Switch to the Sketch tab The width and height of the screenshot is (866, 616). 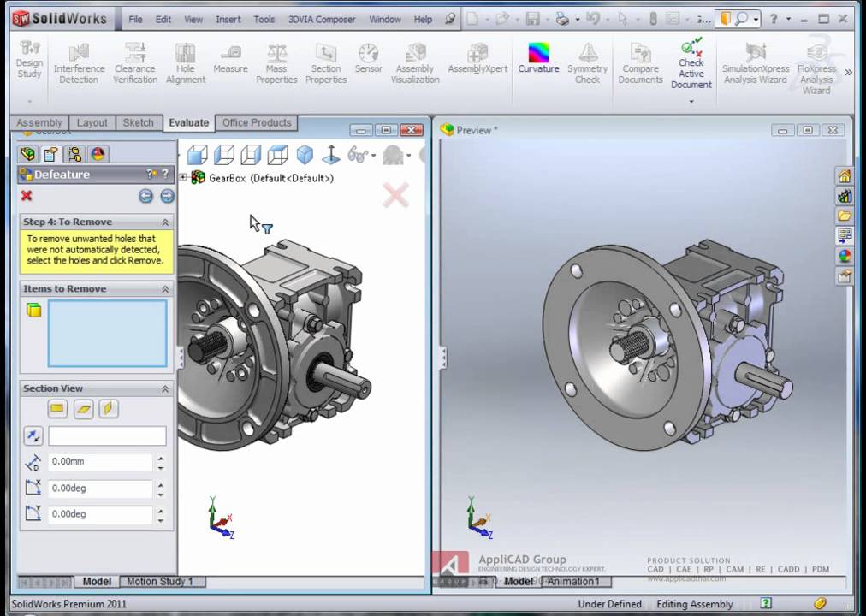(138, 122)
